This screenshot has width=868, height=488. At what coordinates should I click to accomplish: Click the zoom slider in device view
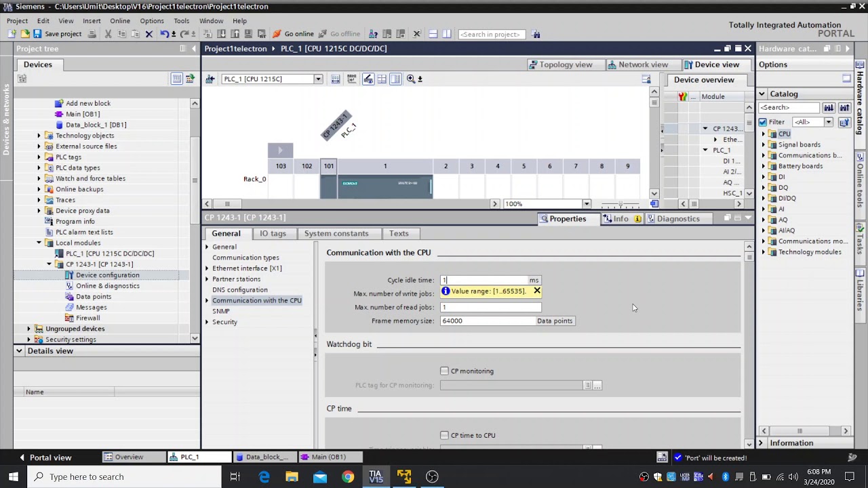pos(620,204)
